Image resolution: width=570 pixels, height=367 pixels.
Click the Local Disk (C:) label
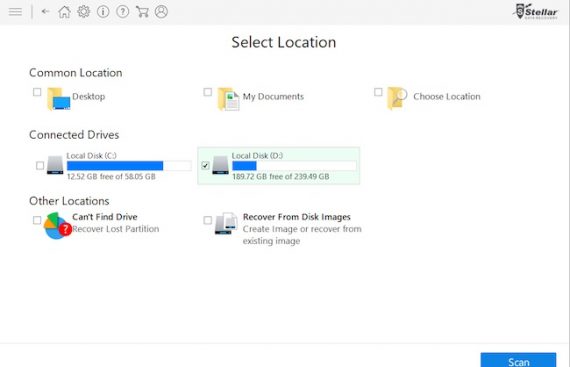click(92, 156)
